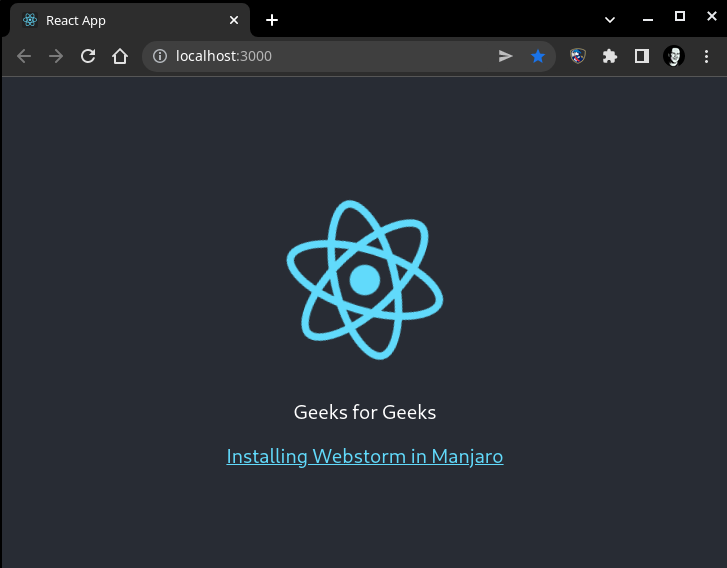This screenshot has height=568, width=727.
Task: Open Chrome's three-dot menu
Action: (x=706, y=57)
